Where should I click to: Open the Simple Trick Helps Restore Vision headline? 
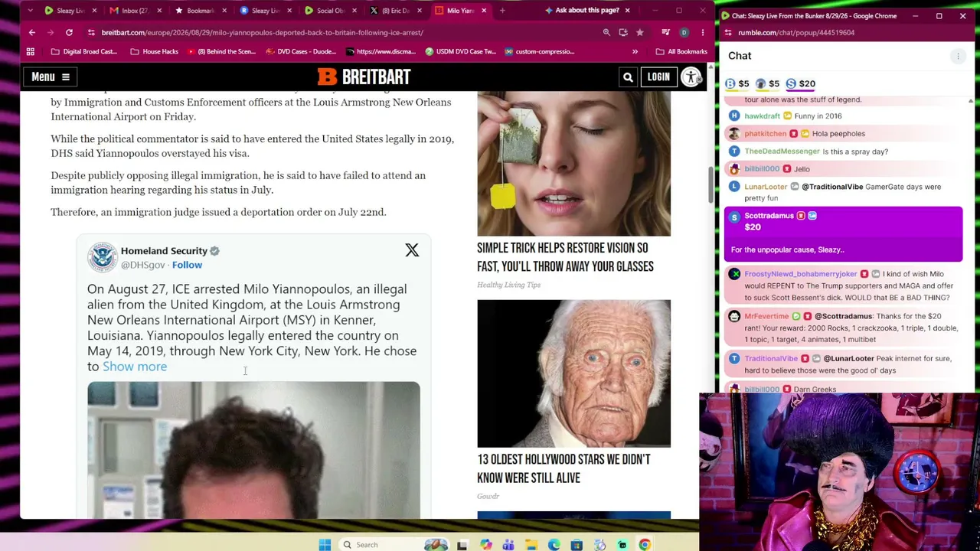(x=565, y=257)
